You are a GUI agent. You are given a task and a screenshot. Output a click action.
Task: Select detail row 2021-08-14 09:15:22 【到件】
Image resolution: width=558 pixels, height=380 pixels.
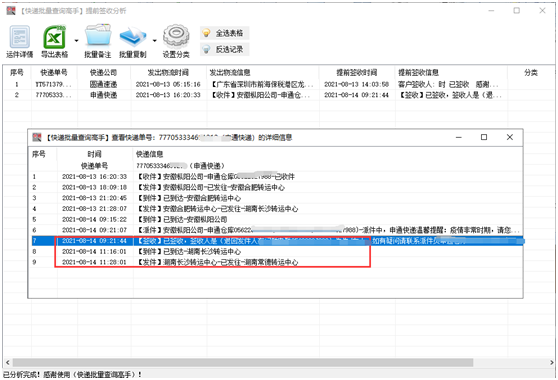(x=276, y=219)
